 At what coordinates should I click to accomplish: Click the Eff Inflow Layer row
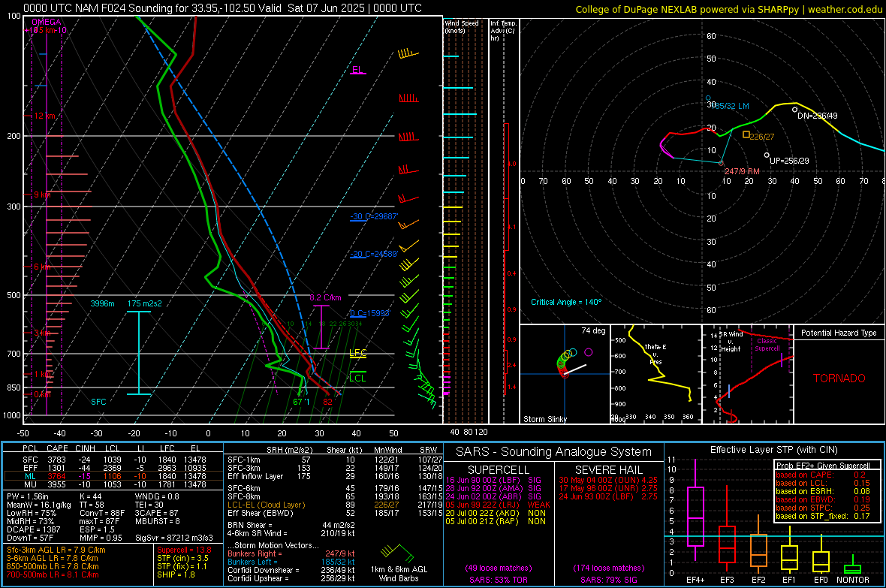[335, 476]
